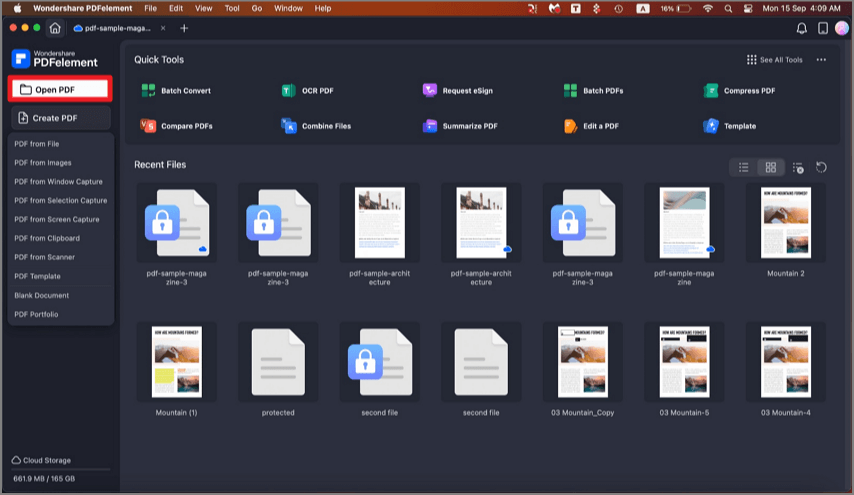Viewport: 854px width, 495px height.
Task: Select PDF from Scanner
Action: (45, 257)
